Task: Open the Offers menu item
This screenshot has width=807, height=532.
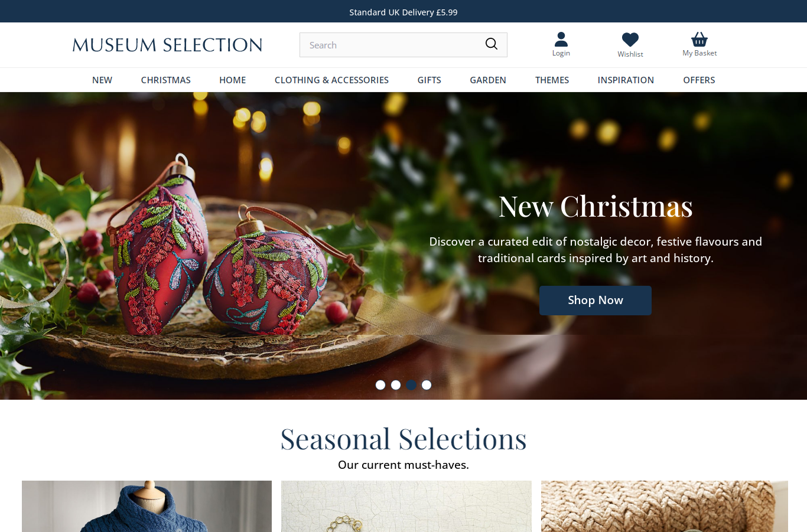Action: point(699,80)
